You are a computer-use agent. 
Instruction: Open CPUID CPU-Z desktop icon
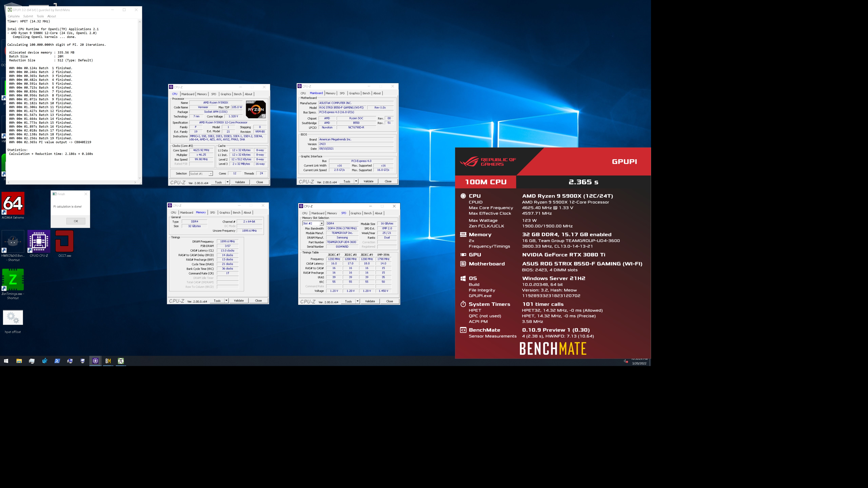pos(39,244)
